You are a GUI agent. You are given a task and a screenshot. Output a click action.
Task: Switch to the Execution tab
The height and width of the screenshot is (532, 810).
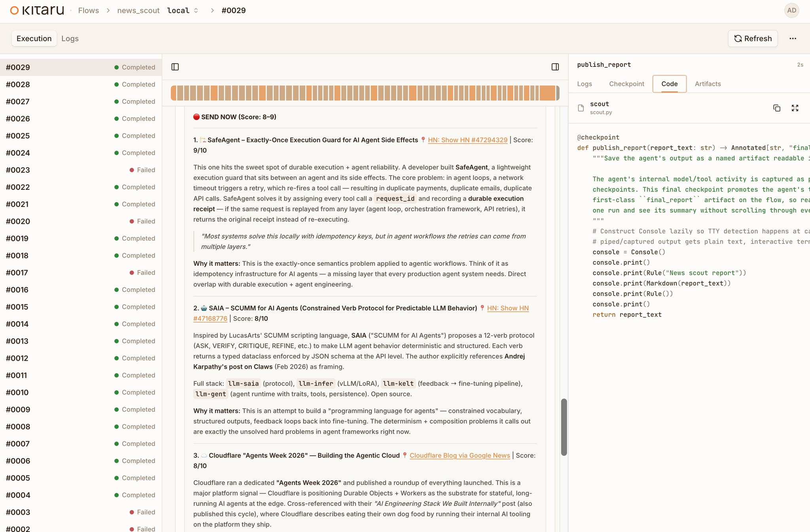click(34, 38)
